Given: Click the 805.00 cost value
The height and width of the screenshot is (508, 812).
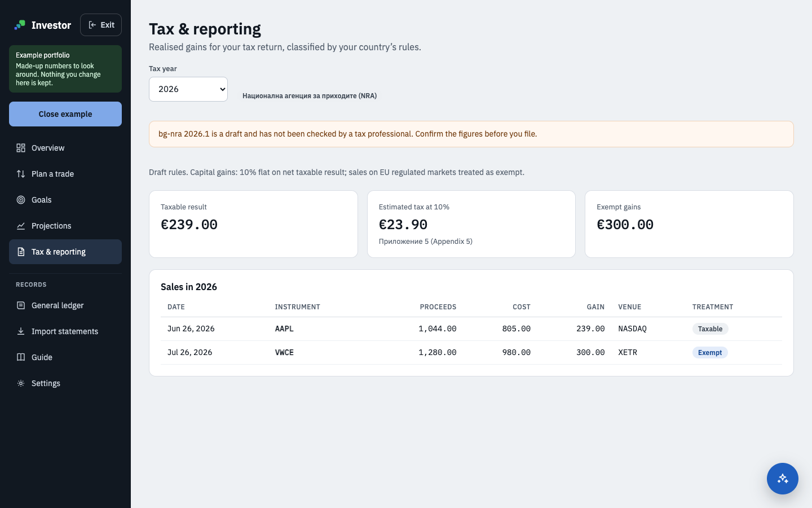Looking at the screenshot, I should coord(517,329).
